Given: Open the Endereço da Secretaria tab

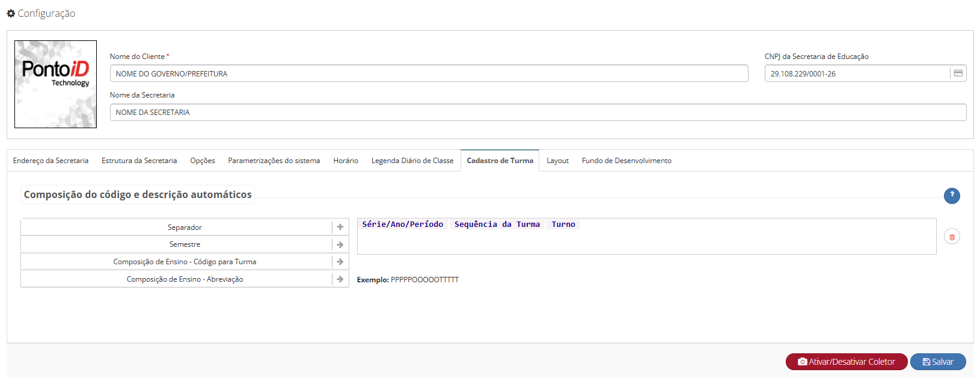Looking at the screenshot, I should pos(51,161).
